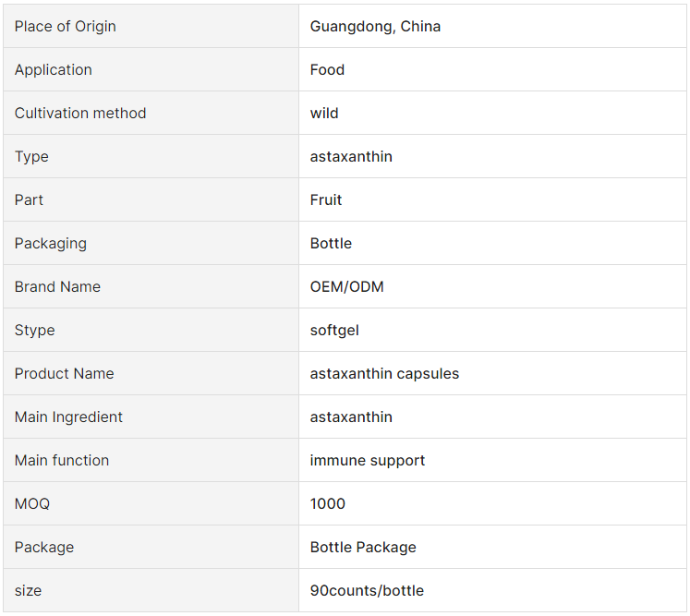Select the wild value text

pyautogui.click(x=324, y=113)
